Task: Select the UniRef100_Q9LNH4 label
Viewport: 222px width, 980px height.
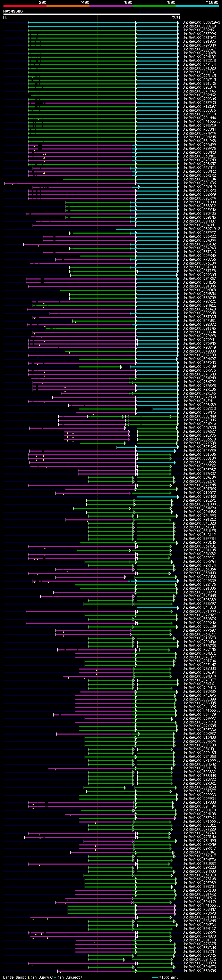Action: pos(199,118)
